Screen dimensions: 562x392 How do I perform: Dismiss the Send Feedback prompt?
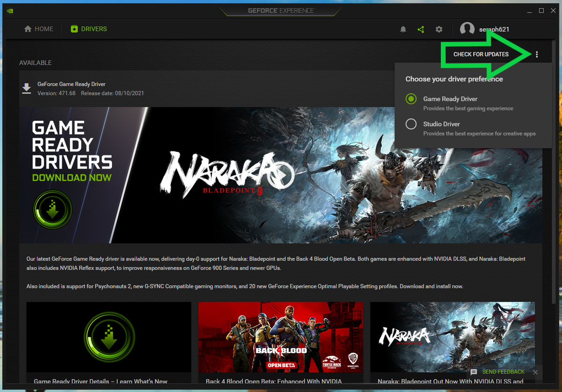(x=535, y=372)
